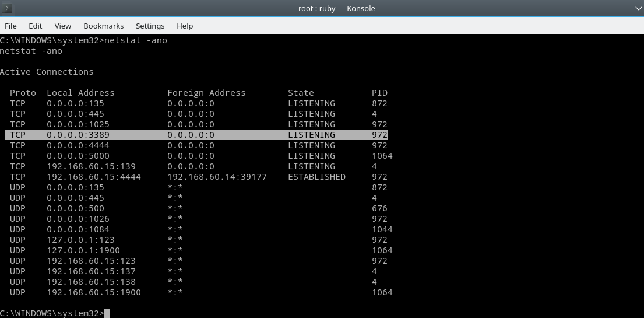Click highlighted local address 0.0.0.0:3389
This screenshot has width=644, height=318.
click(x=78, y=135)
